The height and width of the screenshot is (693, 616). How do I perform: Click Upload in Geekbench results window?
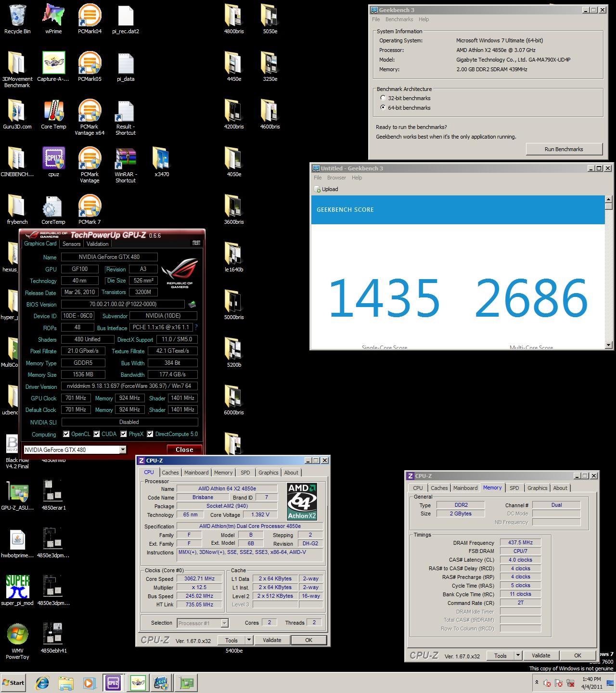(x=326, y=189)
